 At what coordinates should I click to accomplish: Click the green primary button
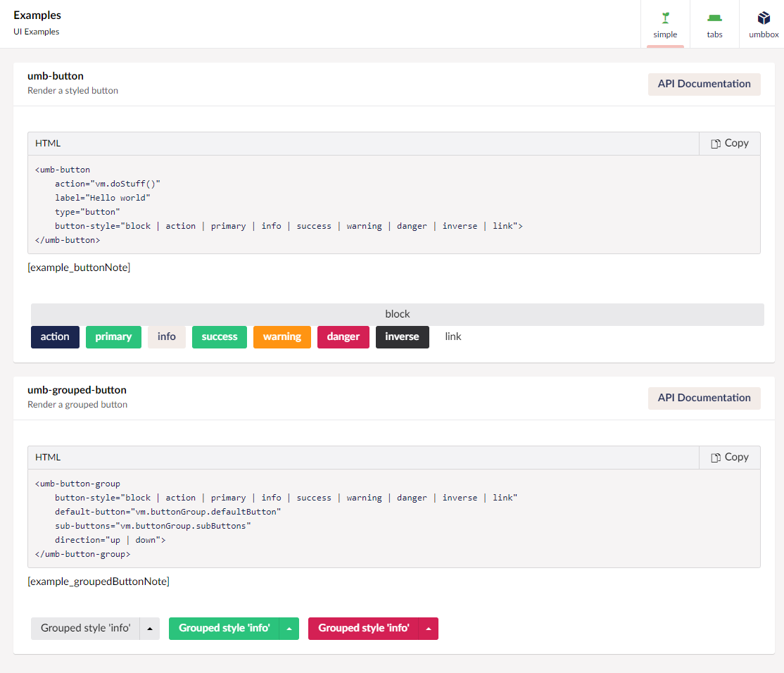[x=113, y=337]
